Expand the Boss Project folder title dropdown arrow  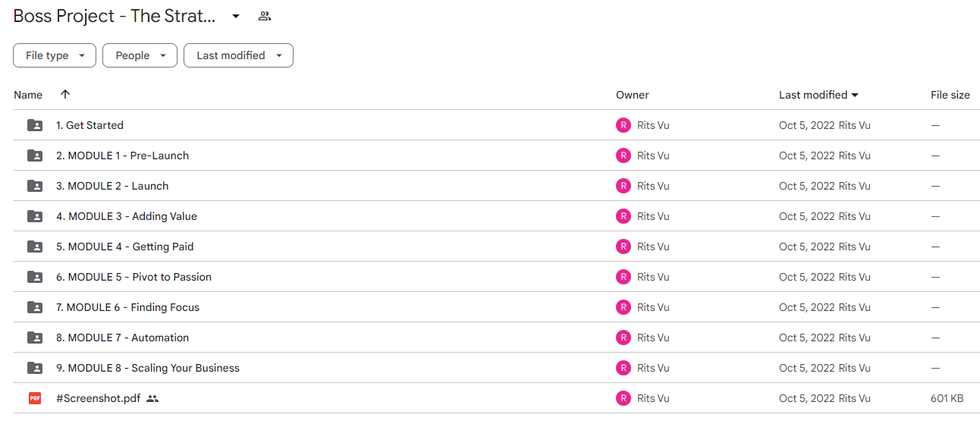pos(236,16)
